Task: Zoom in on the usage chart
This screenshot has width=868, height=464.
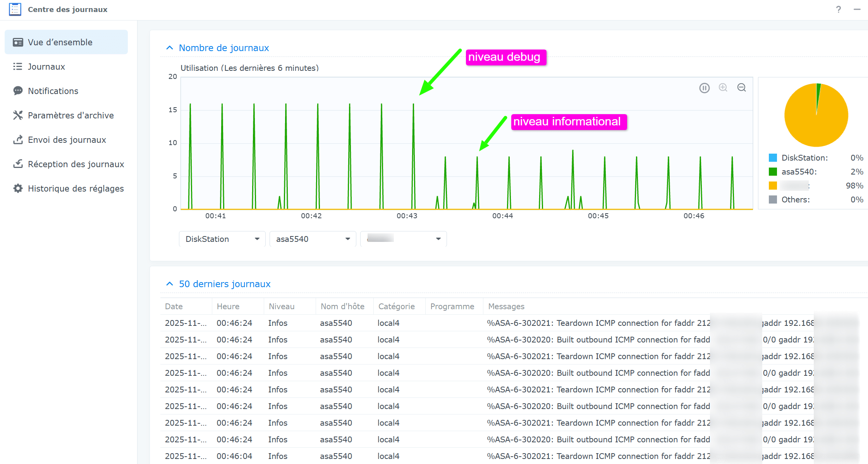Action: coord(723,87)
